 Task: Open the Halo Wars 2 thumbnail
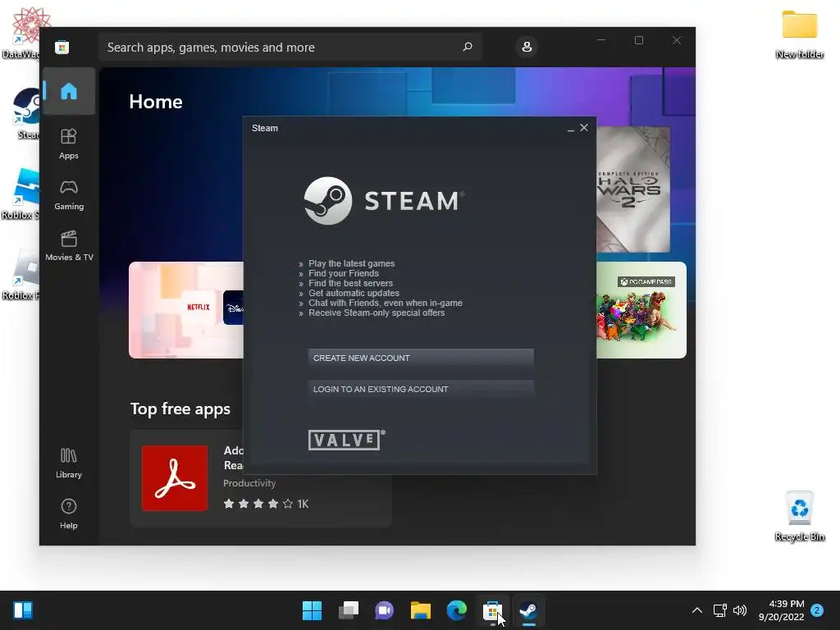point(633,189)
